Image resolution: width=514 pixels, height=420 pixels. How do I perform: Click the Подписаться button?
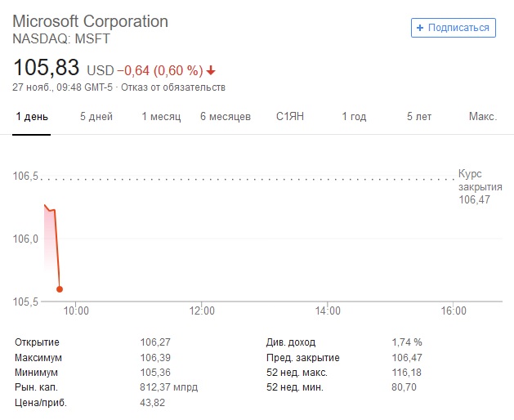tap(454, 28)
